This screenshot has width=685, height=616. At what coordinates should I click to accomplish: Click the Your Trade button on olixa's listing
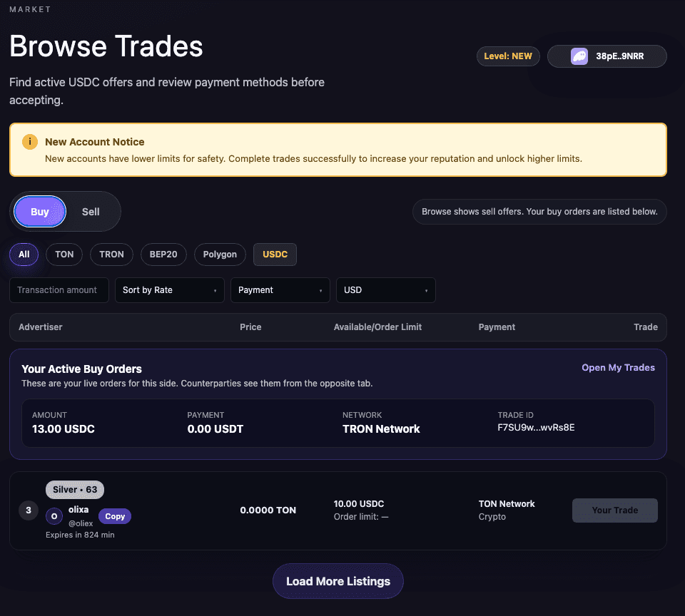(614, 510)
